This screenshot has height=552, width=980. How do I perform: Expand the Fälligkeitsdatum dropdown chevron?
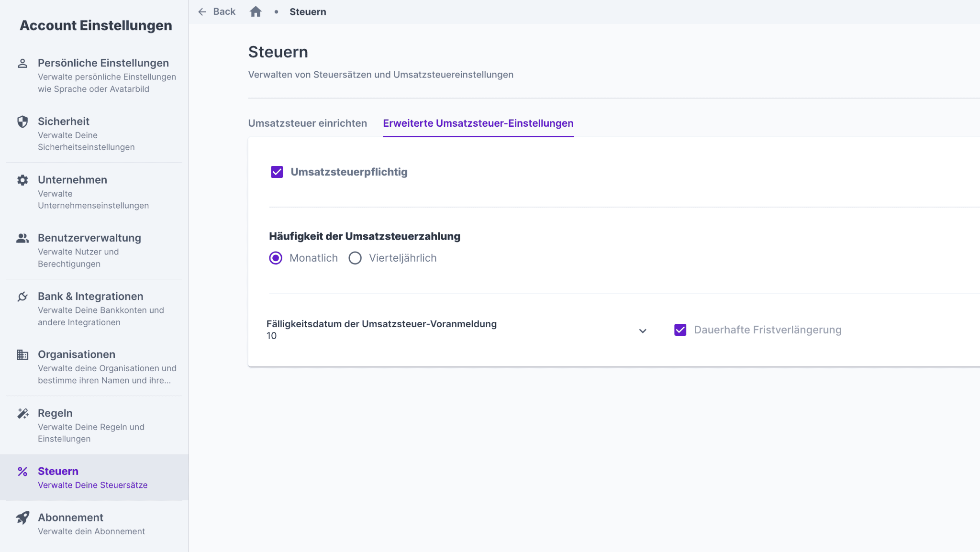643,331
